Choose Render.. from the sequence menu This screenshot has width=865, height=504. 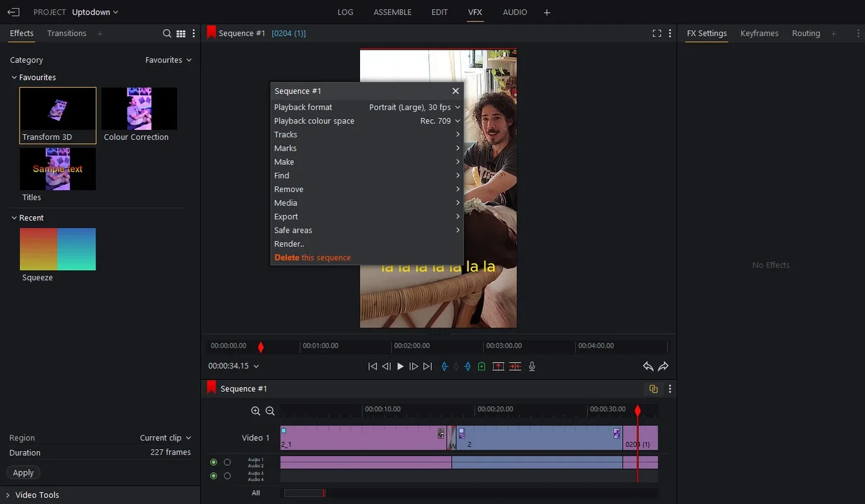367,244
